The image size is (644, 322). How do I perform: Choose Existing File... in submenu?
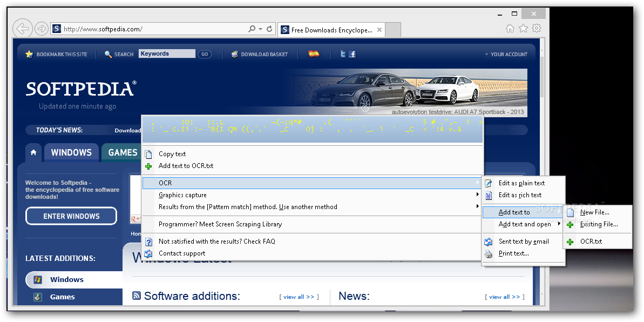[x=598, y=225]
